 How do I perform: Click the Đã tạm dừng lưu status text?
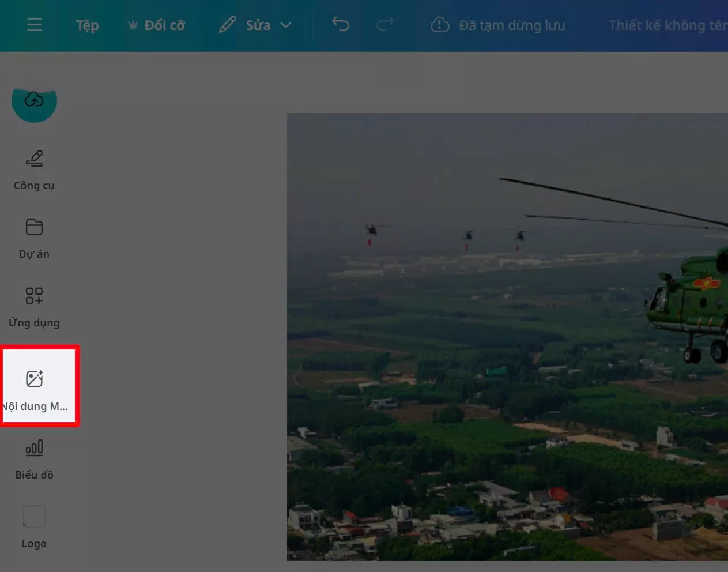click(x=512, y=25)
